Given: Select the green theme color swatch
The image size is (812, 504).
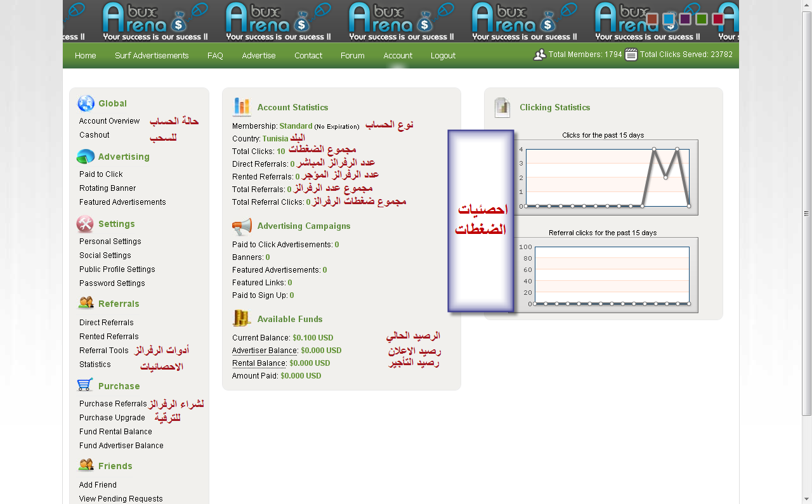Looking at the screenshot, I should 702,19.
